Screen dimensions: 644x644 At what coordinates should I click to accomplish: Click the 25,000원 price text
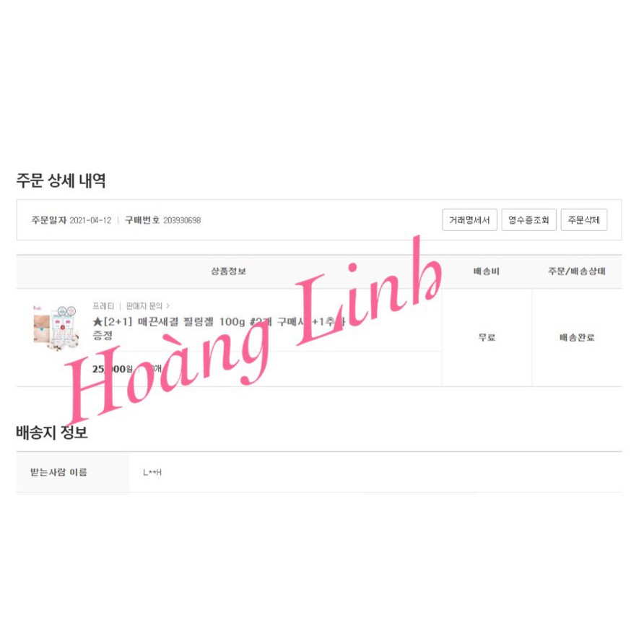click(x=112, y=369)
